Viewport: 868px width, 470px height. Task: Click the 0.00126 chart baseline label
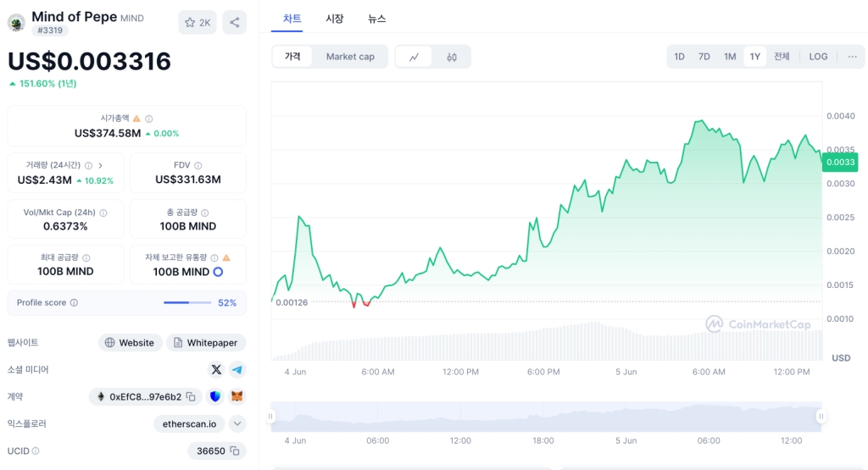[292, 302]
